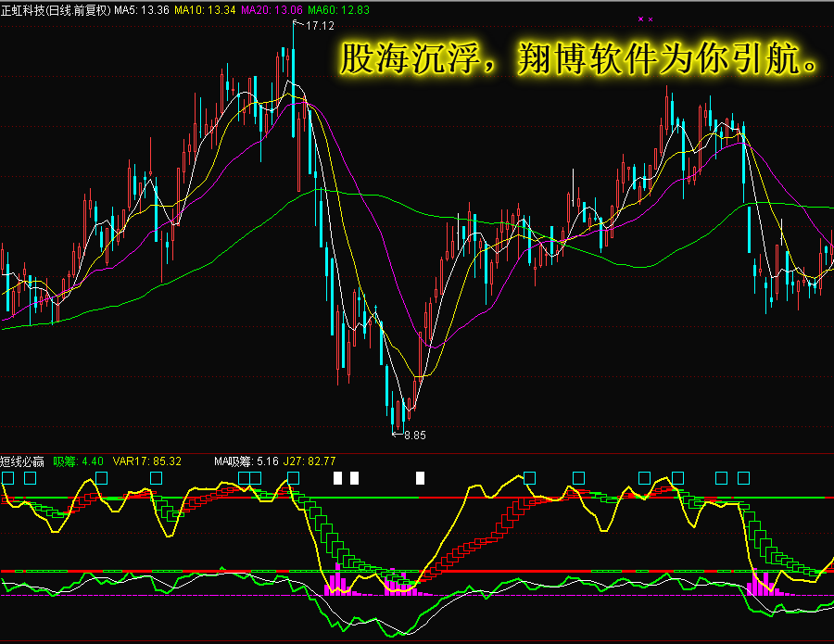Select the J27: 82.77 value label
This screenshot has width=834, height=644.
point(309,461)
